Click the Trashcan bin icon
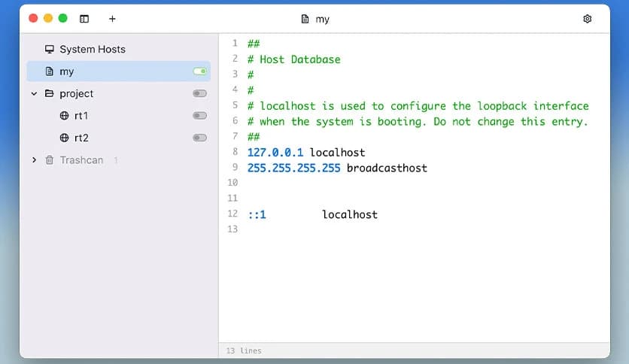The image size is (629, 364). click(49, 160)
